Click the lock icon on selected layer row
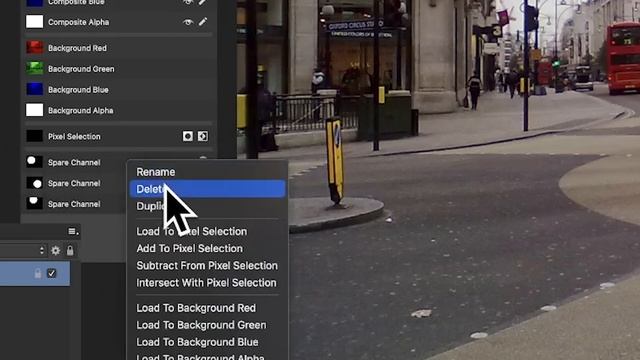The width and height of the screenshot is (640, 360). [x=38, y=273]
